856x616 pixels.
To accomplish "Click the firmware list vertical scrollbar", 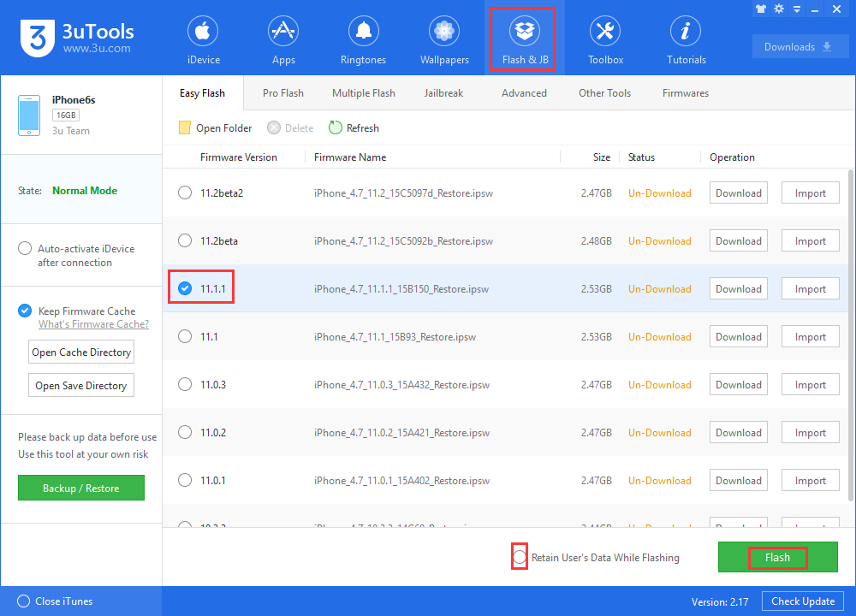I will (x=851, y=335).
